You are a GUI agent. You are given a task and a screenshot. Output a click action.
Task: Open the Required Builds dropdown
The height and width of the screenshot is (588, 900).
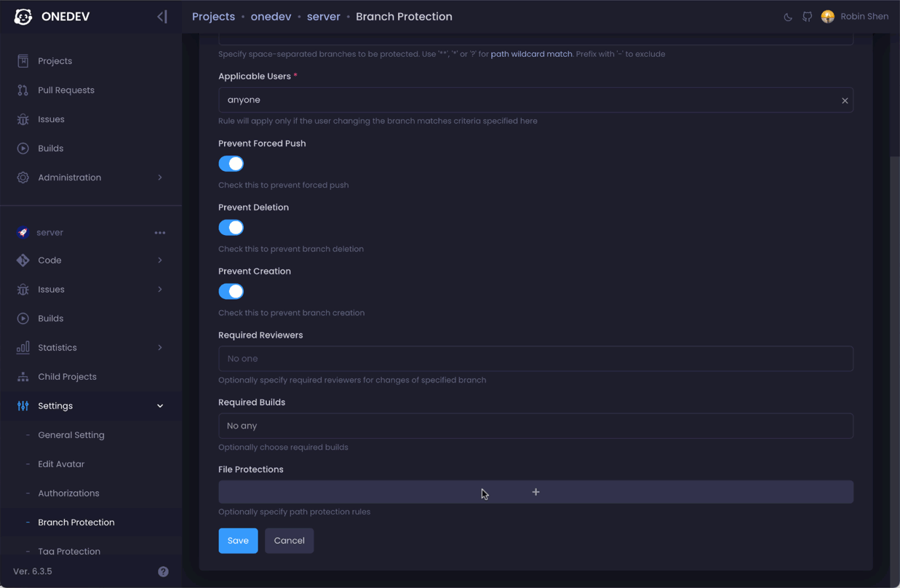[x=535, y=426]
